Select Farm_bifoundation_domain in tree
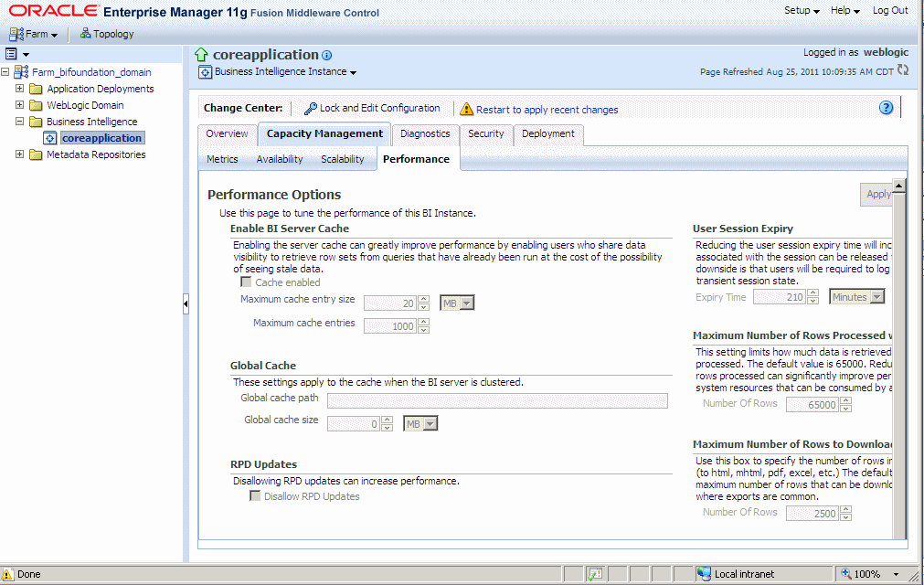The width and height of the screenshot is (924, 585). 91,72
